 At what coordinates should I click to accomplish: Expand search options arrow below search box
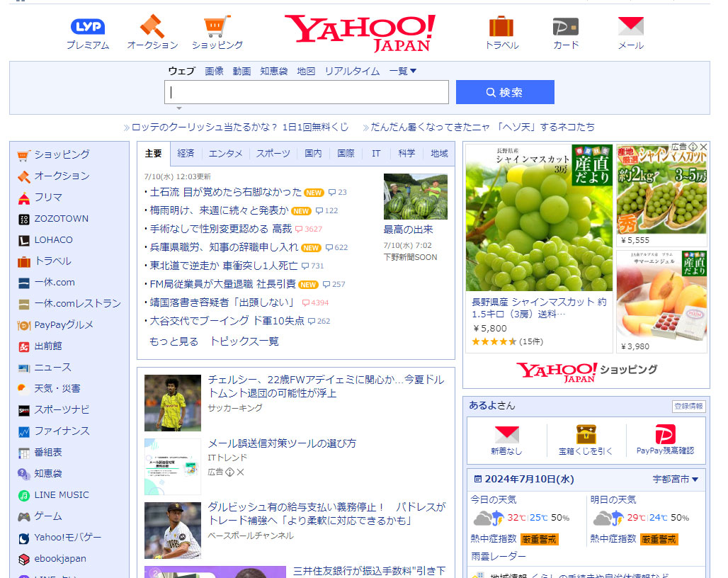coord(178,108)
